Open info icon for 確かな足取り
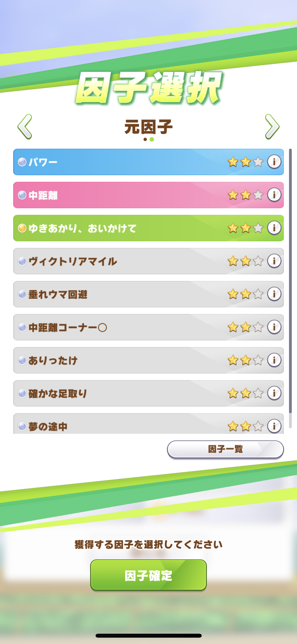Screen dimensions: 297x644 [274, 393]
